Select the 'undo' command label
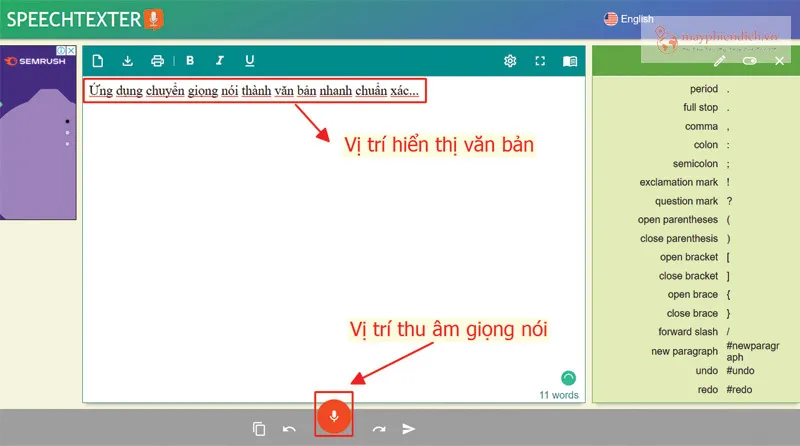This screenshot has height=446, width=800. [x=707, y=371]
